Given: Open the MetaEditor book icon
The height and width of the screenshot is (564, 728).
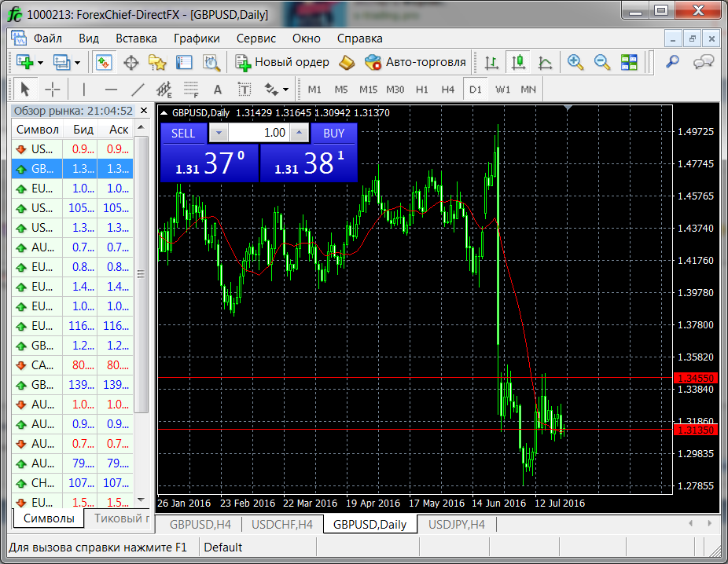Looking at the screenshot, I should pyautogui.click(x=347, y=62).
